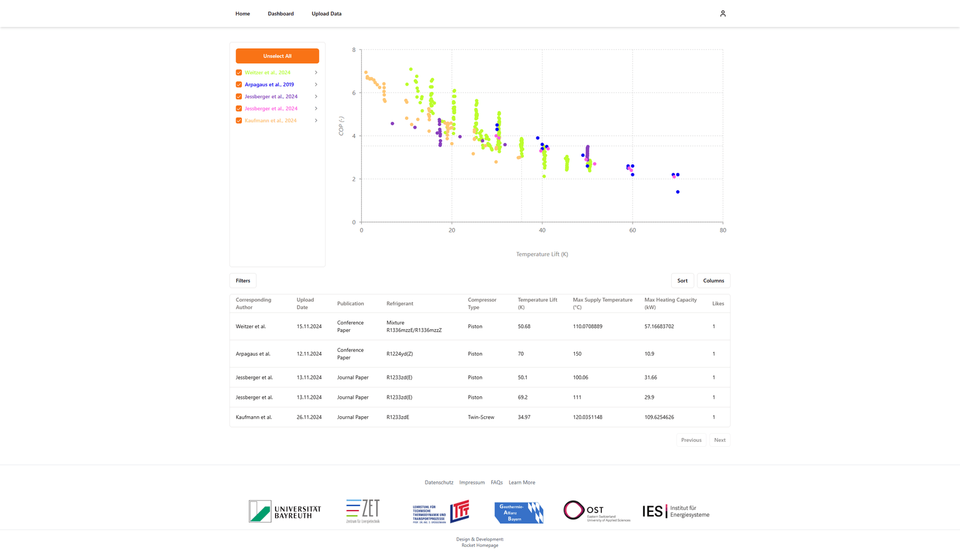The image size is (960, 560).
Task: Click the ZET Zentrum für Energietechnik logo
Action: (x=363, y=511)
